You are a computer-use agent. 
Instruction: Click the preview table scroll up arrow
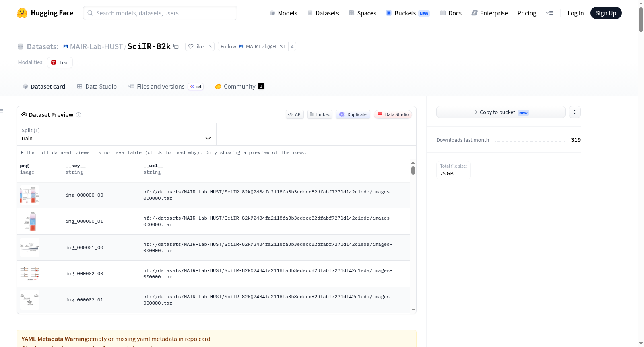click(x=413, y=162)
